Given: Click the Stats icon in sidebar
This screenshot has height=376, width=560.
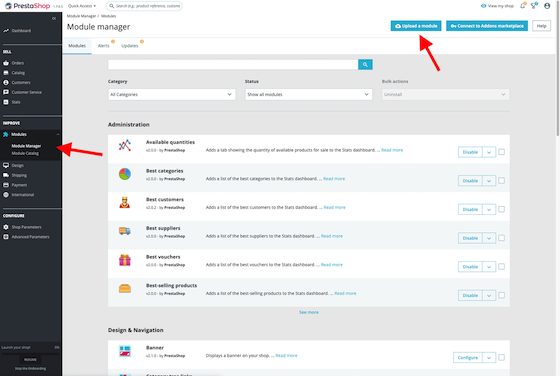Looking at the screenshot, I should 6,102.
